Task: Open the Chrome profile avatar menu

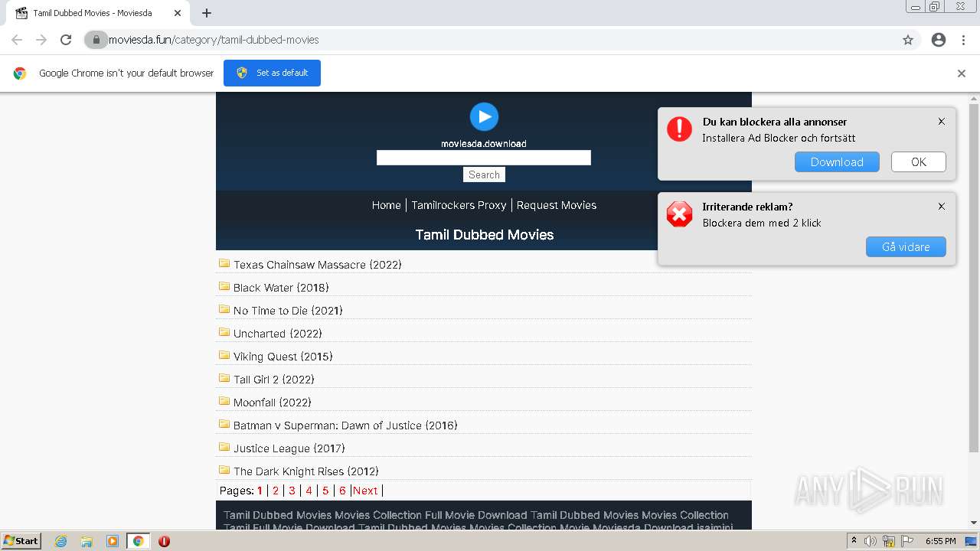Action: (x=939, y=40)
